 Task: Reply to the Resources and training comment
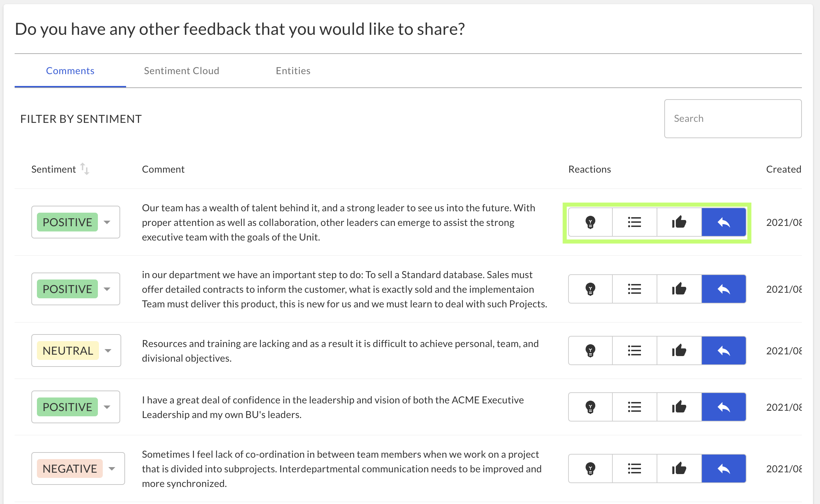click(724, 351)
